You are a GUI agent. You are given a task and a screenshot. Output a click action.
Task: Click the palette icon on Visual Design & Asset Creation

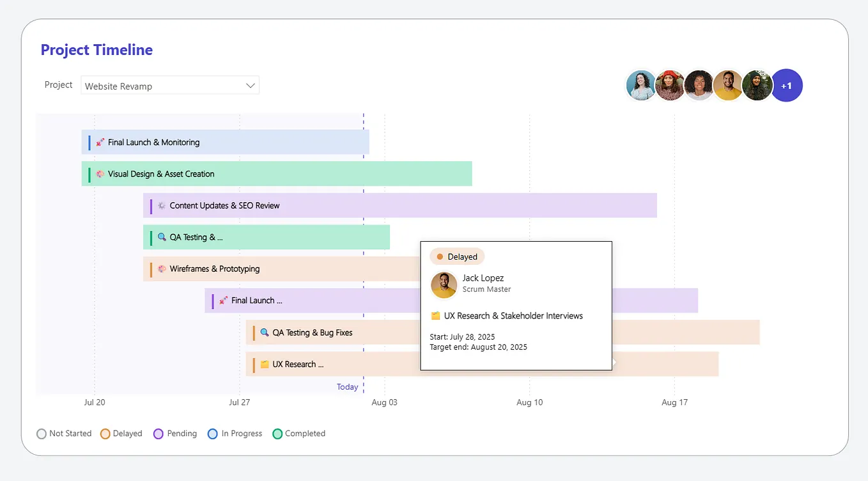[100, 173]
